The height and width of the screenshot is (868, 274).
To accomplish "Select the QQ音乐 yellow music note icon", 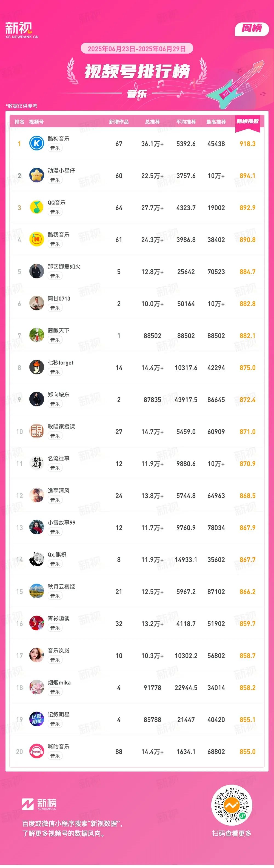I will (36, 207).
